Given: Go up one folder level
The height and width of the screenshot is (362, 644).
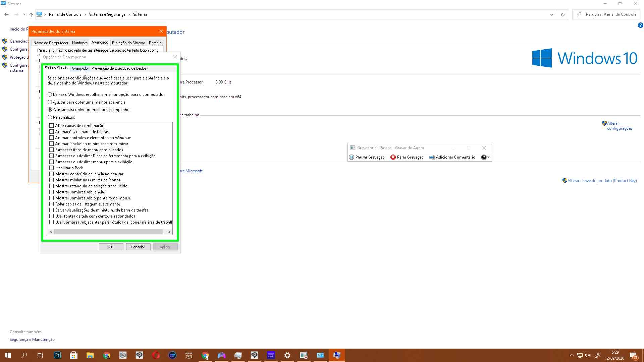Looking at the screenshot, I should coord(31,14).
